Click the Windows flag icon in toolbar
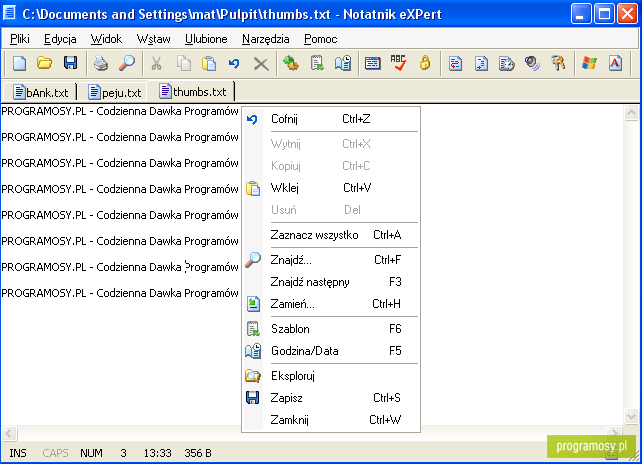This screenshot has width=642, height=464. 589,63
